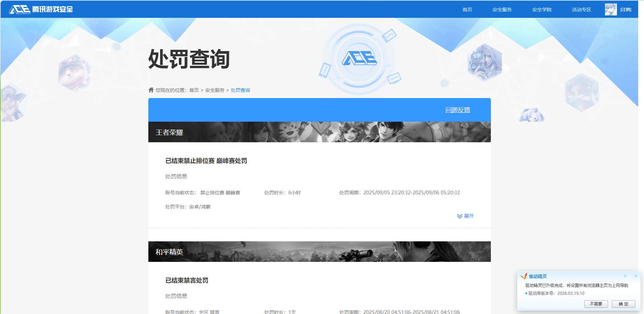Screen dimensions: 644x314
Task: Expand the 王者荣耀 punishment details with 展开
Action: 465,216
